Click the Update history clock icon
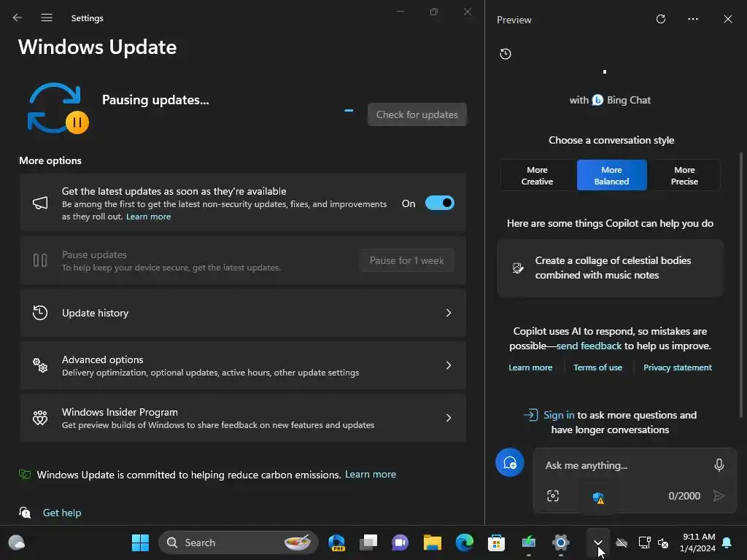The height and width of the screenshot is (560, 747). [40, 313]
